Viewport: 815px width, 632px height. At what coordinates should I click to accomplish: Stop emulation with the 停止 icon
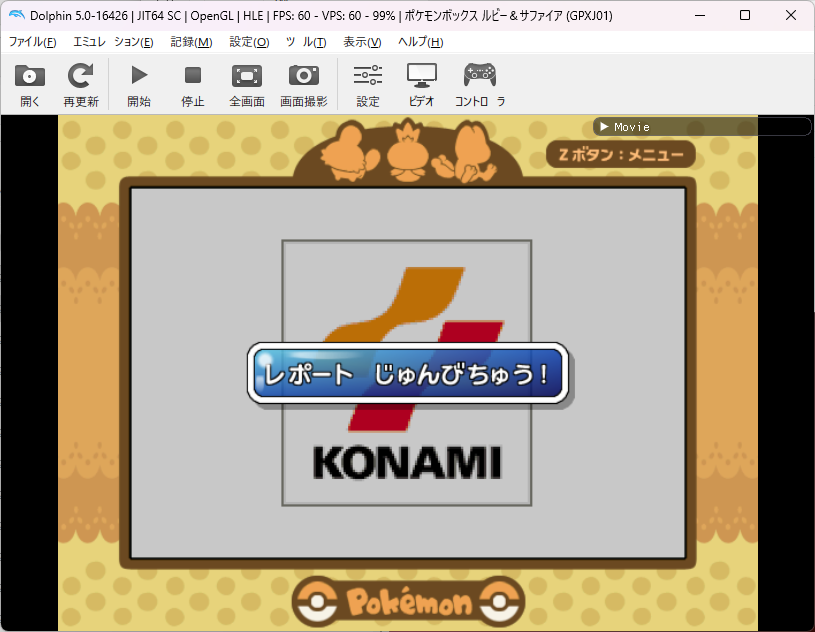click(x=193, y=75)
